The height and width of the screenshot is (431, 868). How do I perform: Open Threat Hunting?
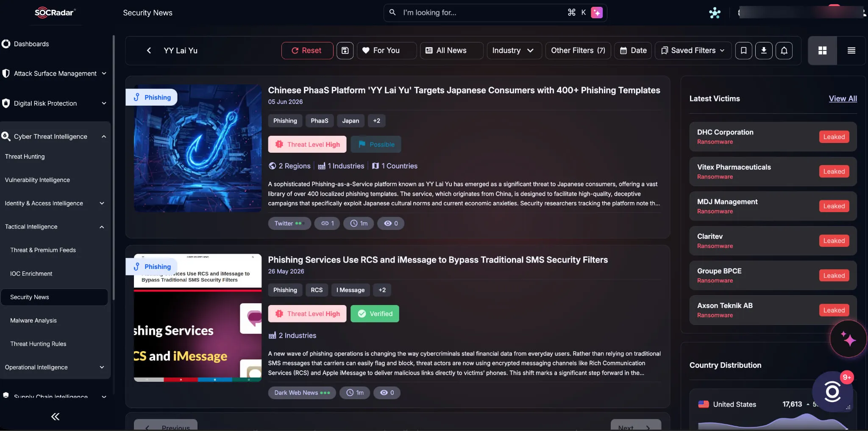pyautogui.click(x=25, y=157)
